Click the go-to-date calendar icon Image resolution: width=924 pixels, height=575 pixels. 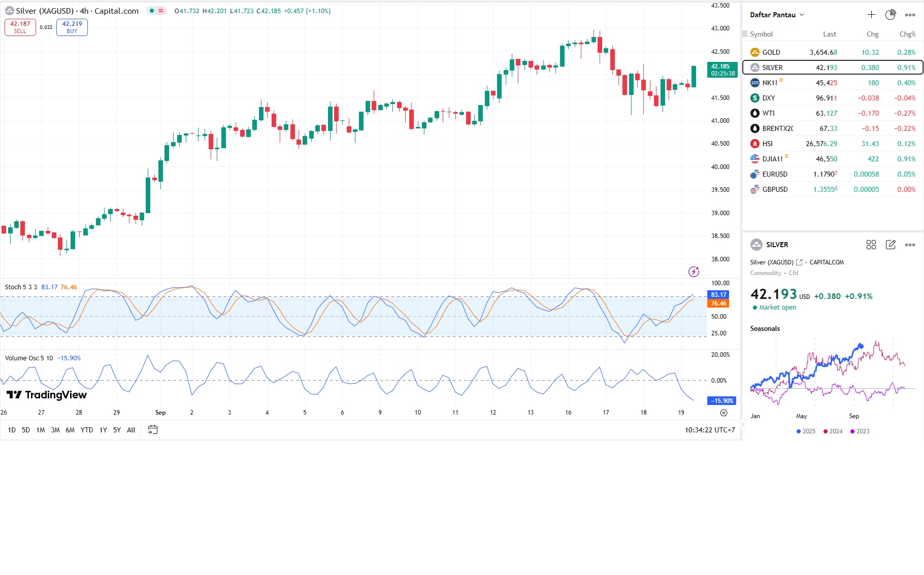pyautogui.click(x=152, y=430)
